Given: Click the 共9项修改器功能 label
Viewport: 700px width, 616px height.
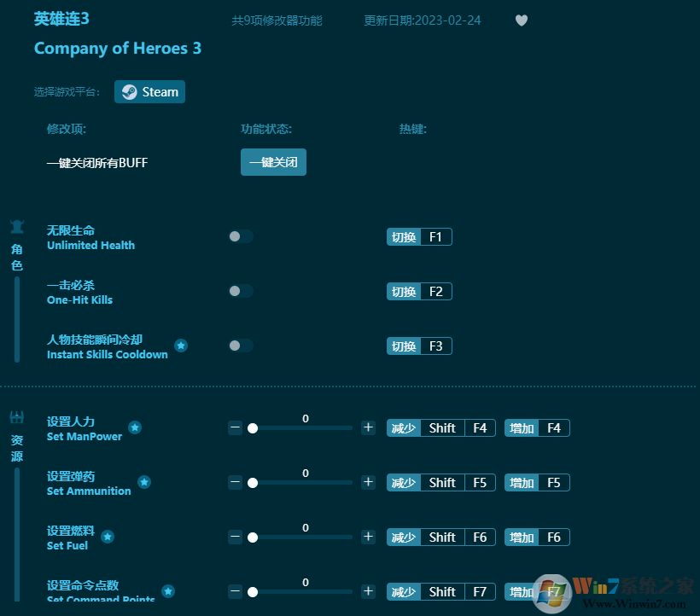Looking at the screenshot, I should point(277,20).
